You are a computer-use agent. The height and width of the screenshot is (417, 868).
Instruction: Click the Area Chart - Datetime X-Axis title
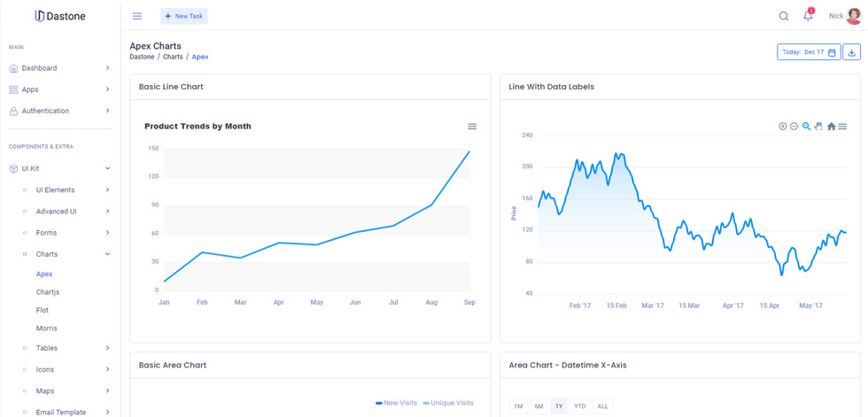point(568,365)
